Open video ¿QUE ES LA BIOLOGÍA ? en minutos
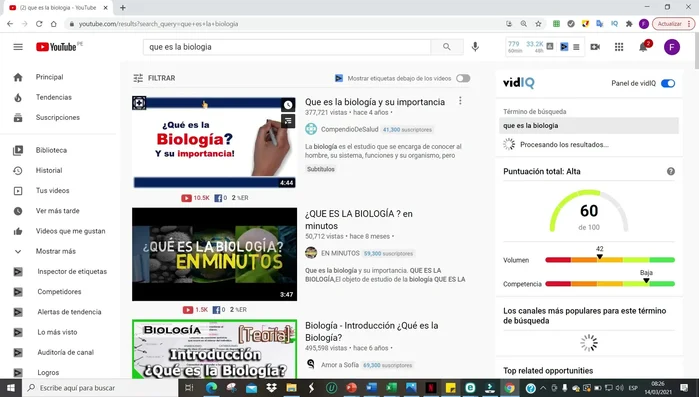 click(x=359, y=220)
